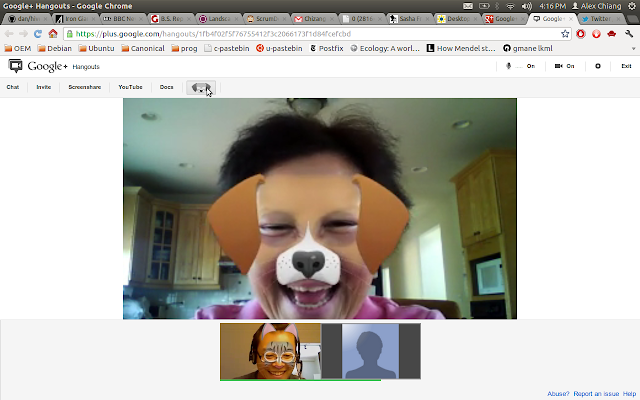Switch to the 0 (2816 tab

pyautogui.click(x=361, y=19)
